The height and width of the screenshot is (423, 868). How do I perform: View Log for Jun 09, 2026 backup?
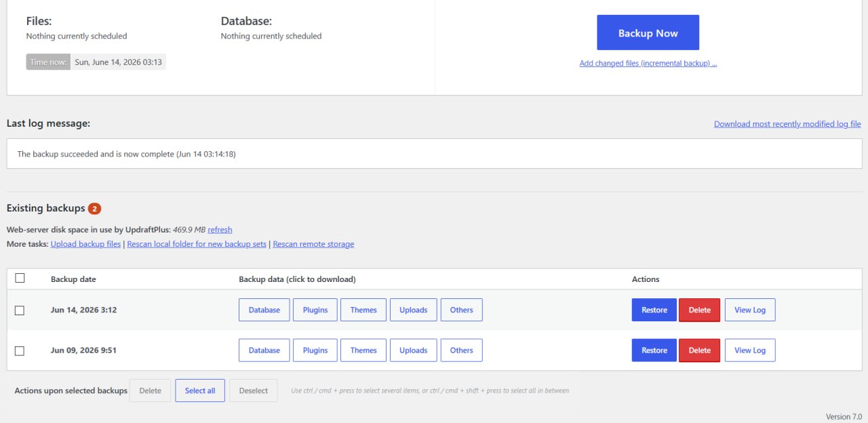[x=750, y=350]
